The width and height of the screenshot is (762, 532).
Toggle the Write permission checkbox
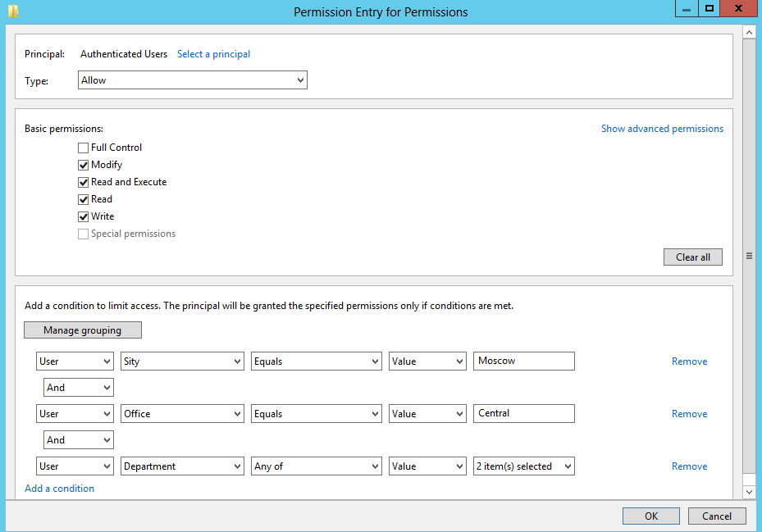click(x=83, y=216)
